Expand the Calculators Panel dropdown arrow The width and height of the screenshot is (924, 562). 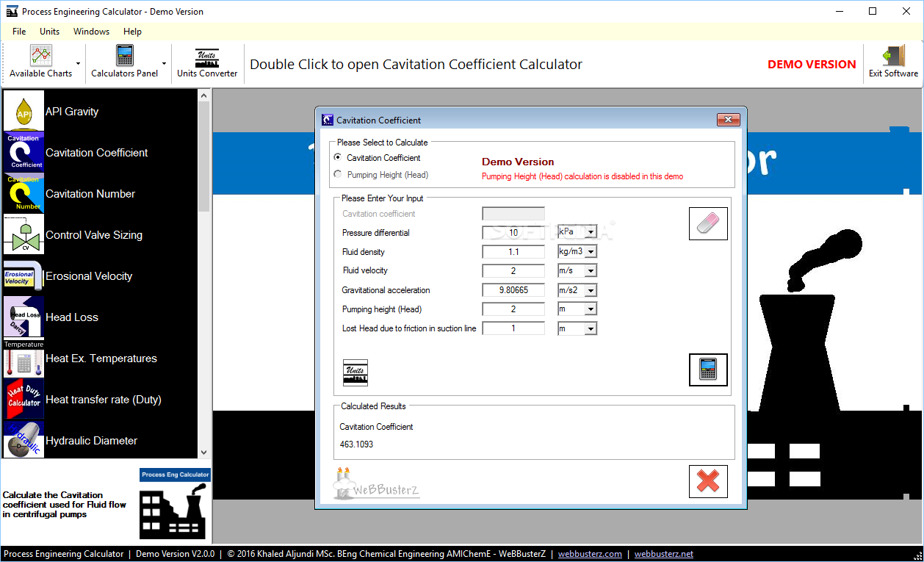coord(165,64)
